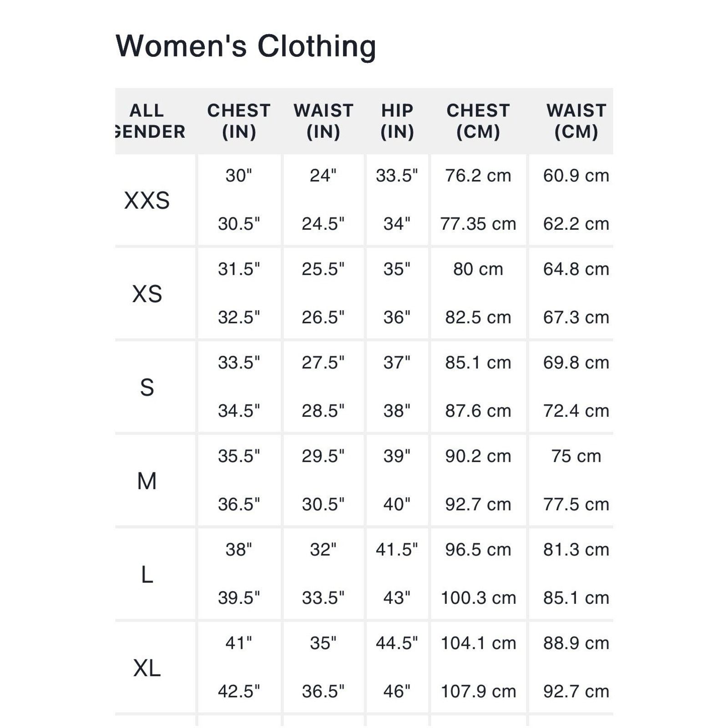The width and height of the screenshot is (728, 728).
Task: Click the 33.5" hip value for XXS
Action: 397,176
